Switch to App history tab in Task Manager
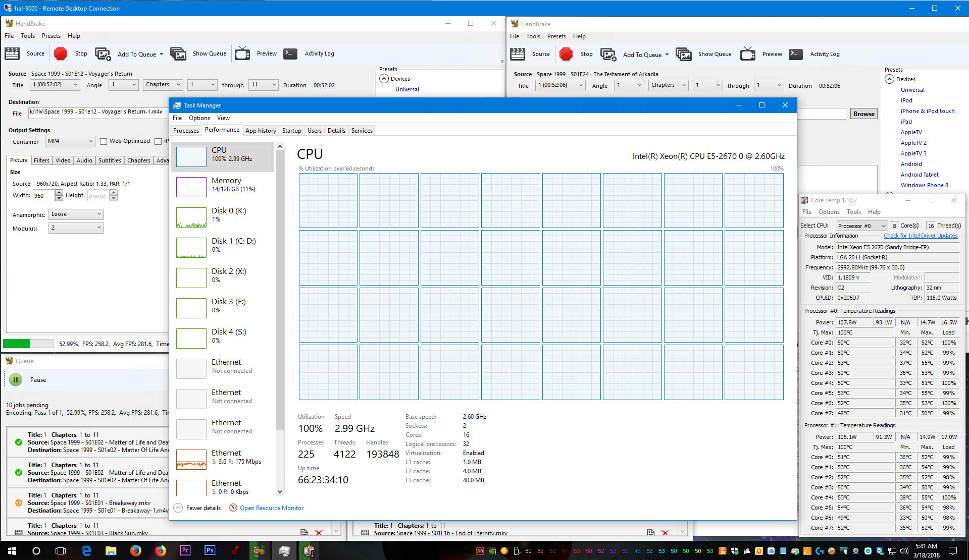The width and height of the screenshot is (969, 560). (x=261, y=131)
